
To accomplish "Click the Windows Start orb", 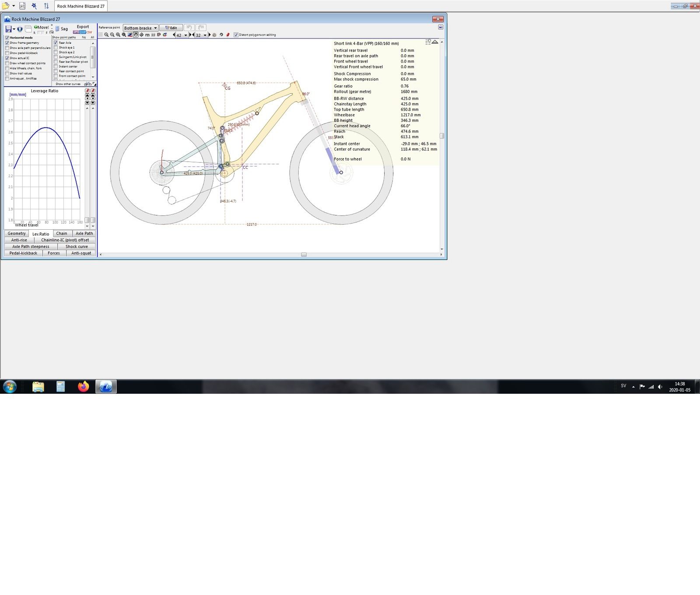I will coord(10,386).
